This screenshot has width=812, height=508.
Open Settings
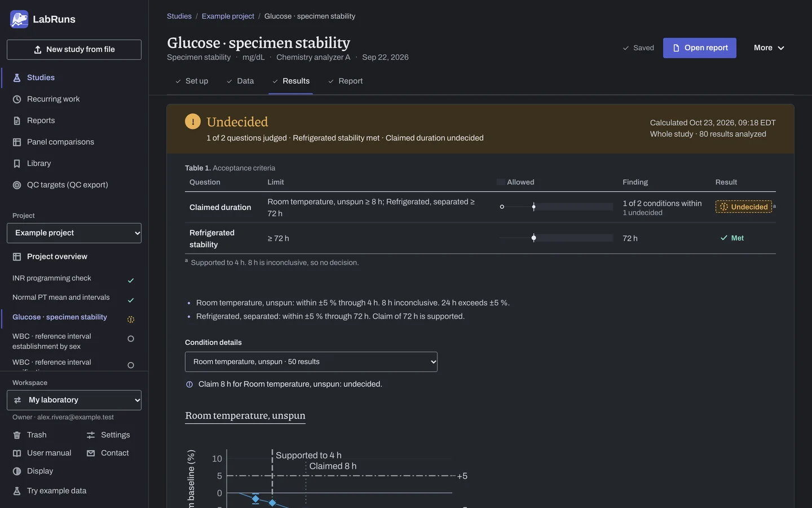[x=115, y=435]
